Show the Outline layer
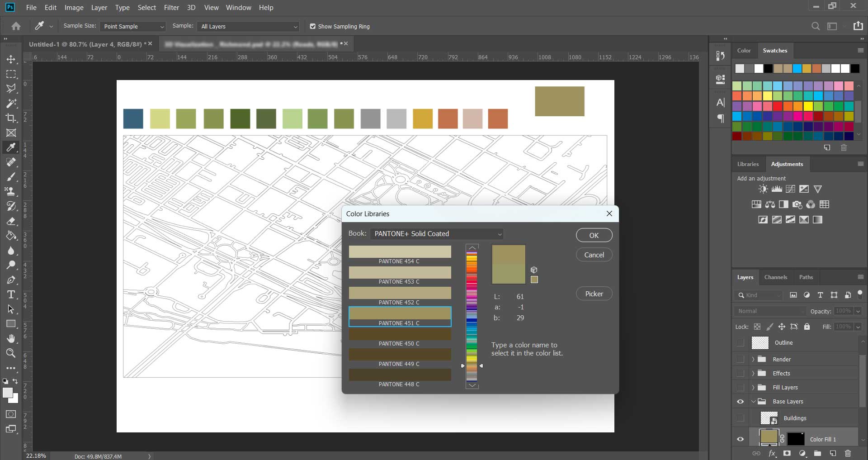 740,343
